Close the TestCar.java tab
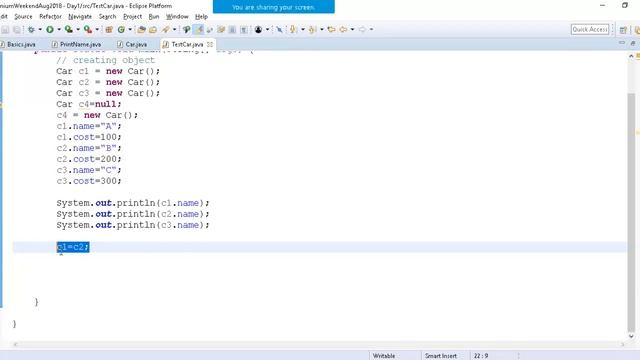This screenshot has height=360, width=640. 210,44
